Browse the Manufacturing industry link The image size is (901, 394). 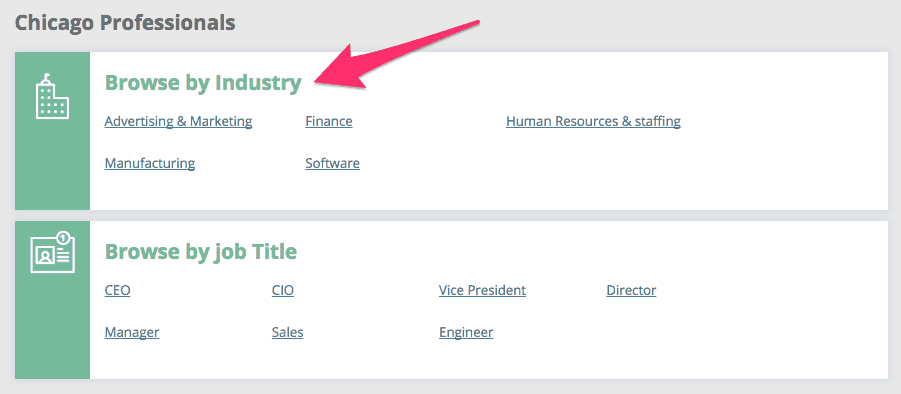149,163
